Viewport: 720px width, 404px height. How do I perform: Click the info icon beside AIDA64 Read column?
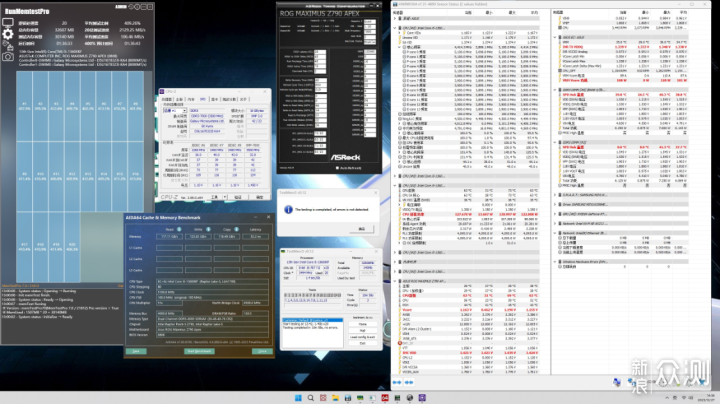(179, 229)
